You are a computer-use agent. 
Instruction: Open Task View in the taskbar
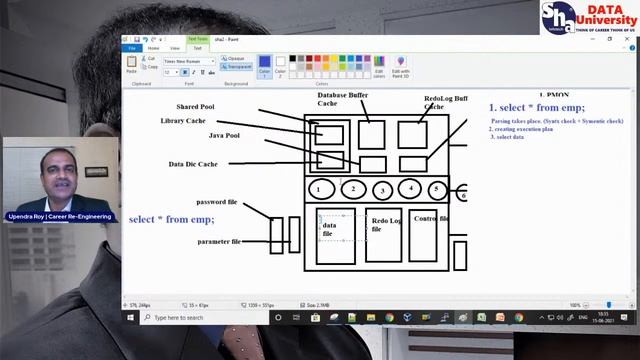[x=297, y=318]
